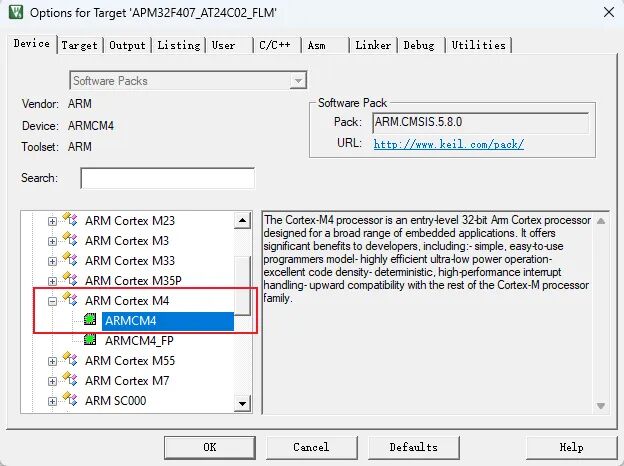This screenshot has width=624, height=466.
Task: Open the keil.com pack URL link
Action: (x=448, y=144)
